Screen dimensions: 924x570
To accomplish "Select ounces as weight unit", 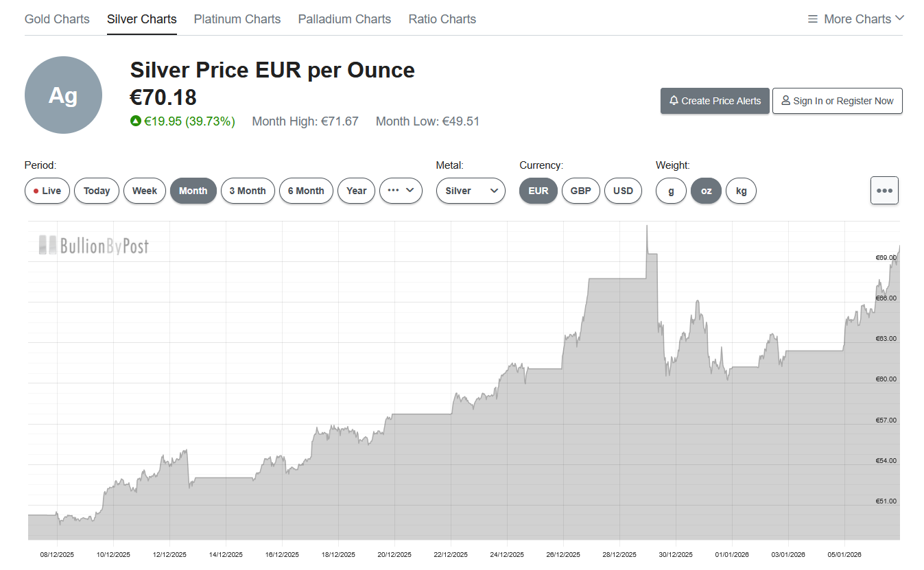I will coord(707,191).
